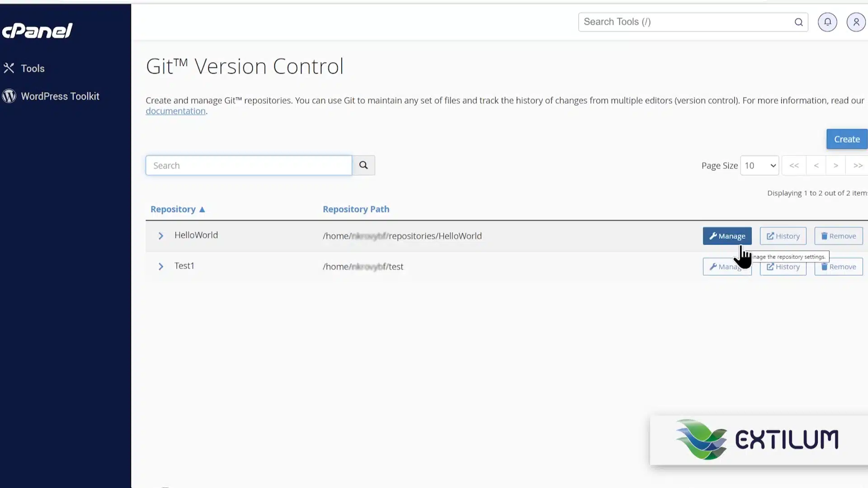Click the HelloWorld repository name
This screenshot has height=488, width=868.
pos(196,235)
